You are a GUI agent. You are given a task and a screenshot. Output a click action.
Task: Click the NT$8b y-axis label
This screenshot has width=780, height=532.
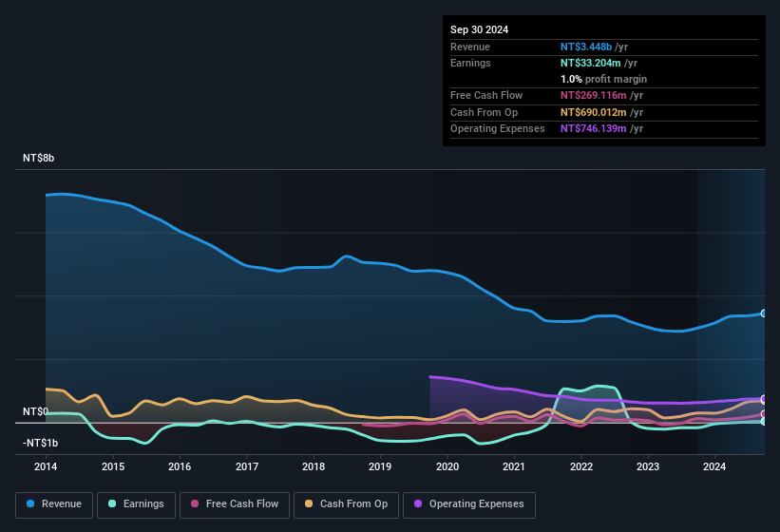[38, 158]
